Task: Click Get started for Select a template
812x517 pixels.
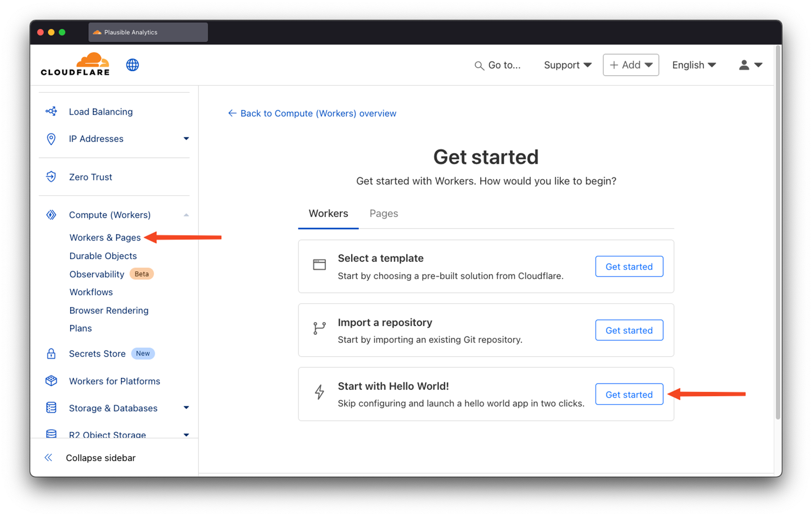Action: coord(629,266)
